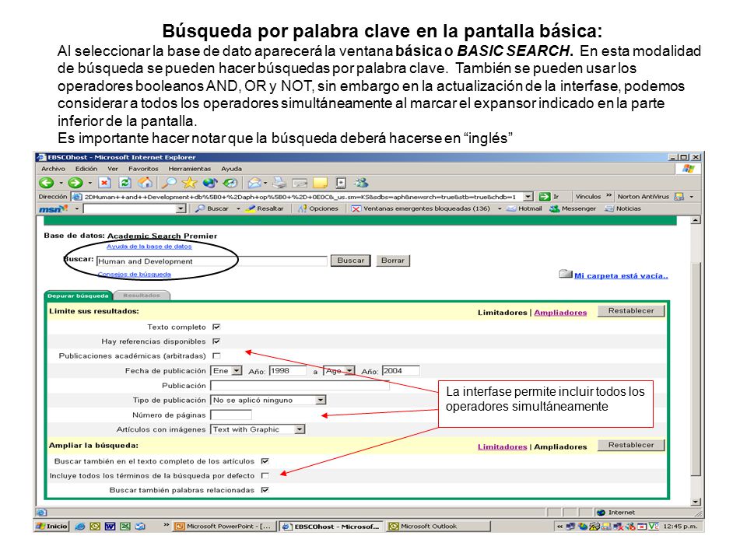This screenshot has width=747, height=560.
Task: Open the MSN search box dropdown
Action: pyautogui.click(x=181, y=208)
